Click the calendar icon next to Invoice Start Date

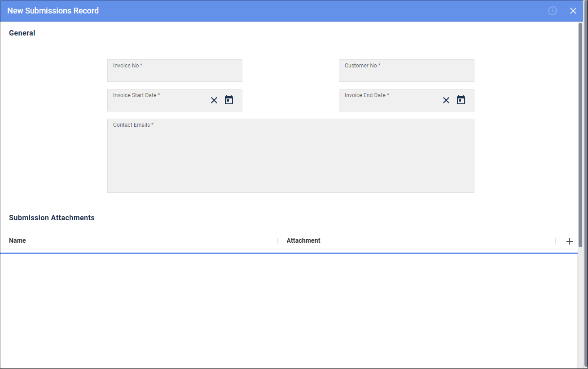click(x=229, y=100)
